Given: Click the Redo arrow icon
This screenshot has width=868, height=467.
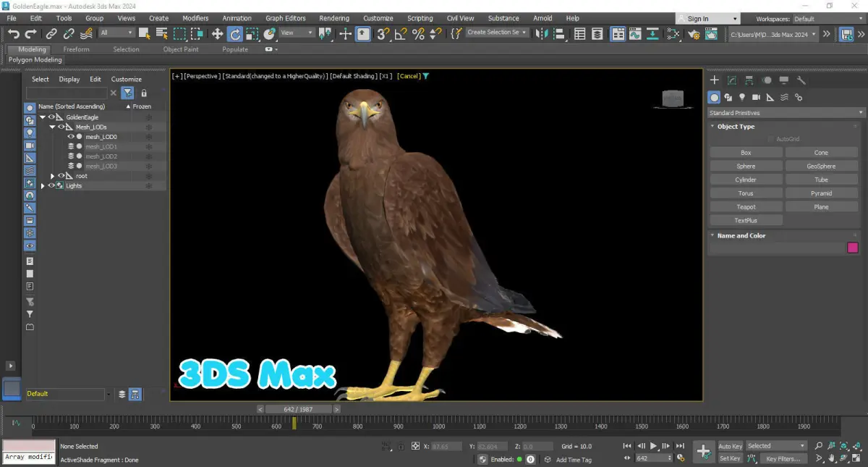Looking at the screenshot, I should coord(30,33).
